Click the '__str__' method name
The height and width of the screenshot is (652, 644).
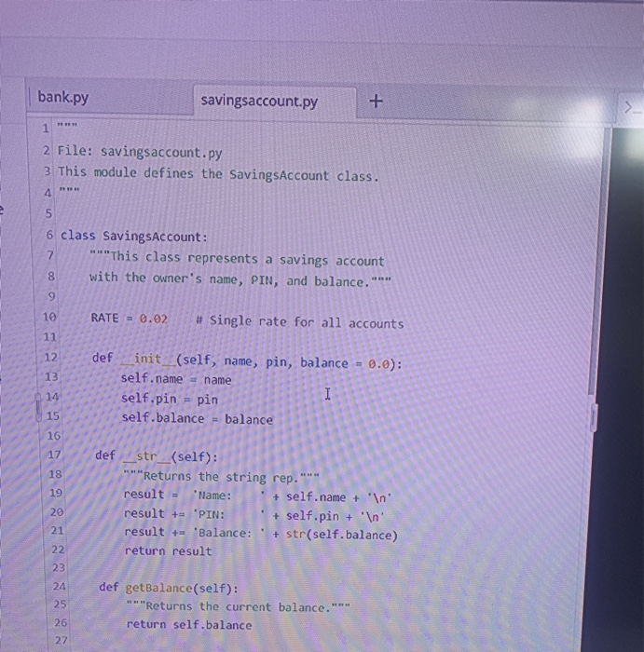coord(147,456)
